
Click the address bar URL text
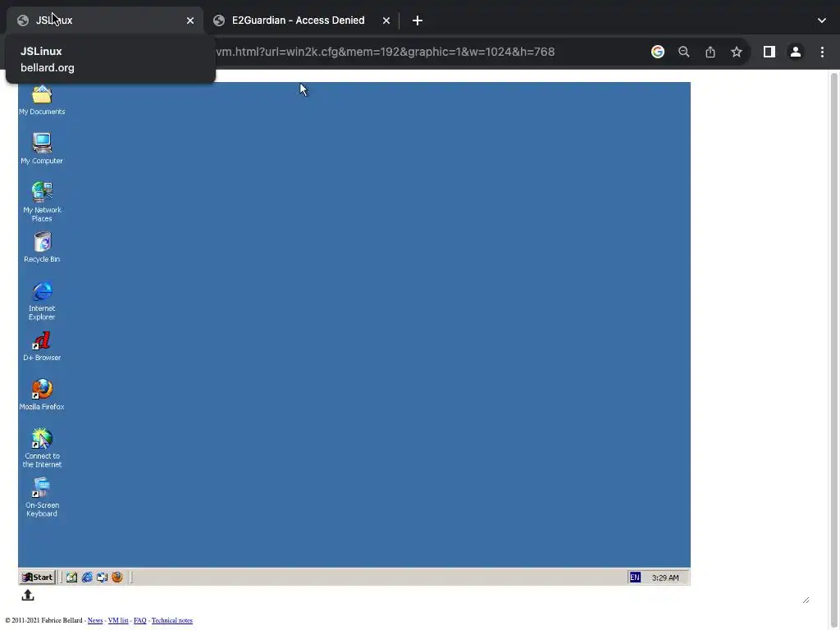click(385, 52)
